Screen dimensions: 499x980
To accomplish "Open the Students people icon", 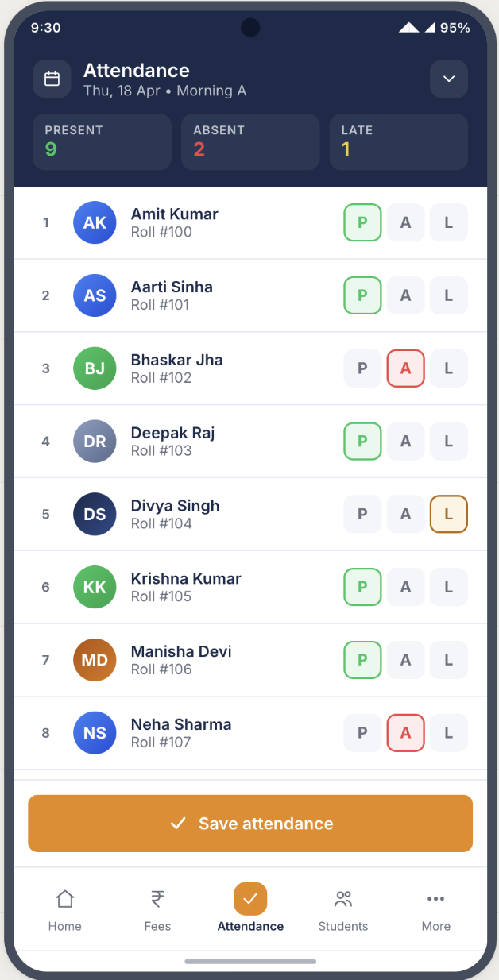I will (x=343, y=899).
